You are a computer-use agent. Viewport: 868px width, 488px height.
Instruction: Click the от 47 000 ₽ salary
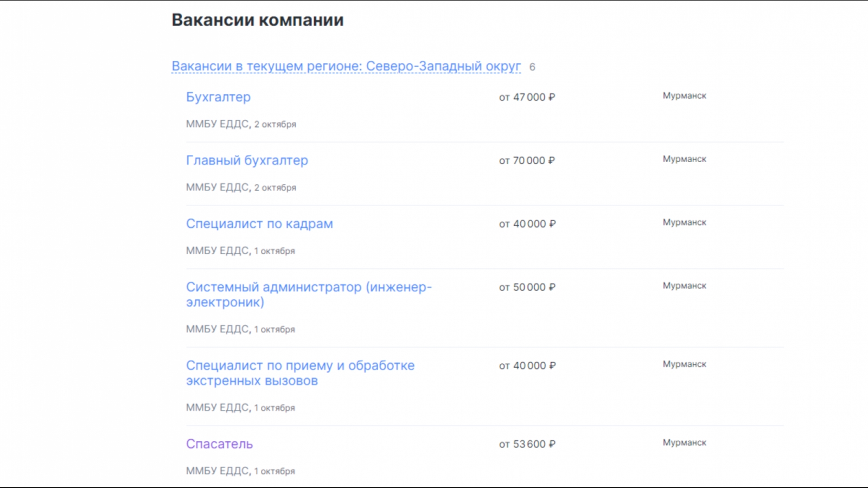point(527,97)
